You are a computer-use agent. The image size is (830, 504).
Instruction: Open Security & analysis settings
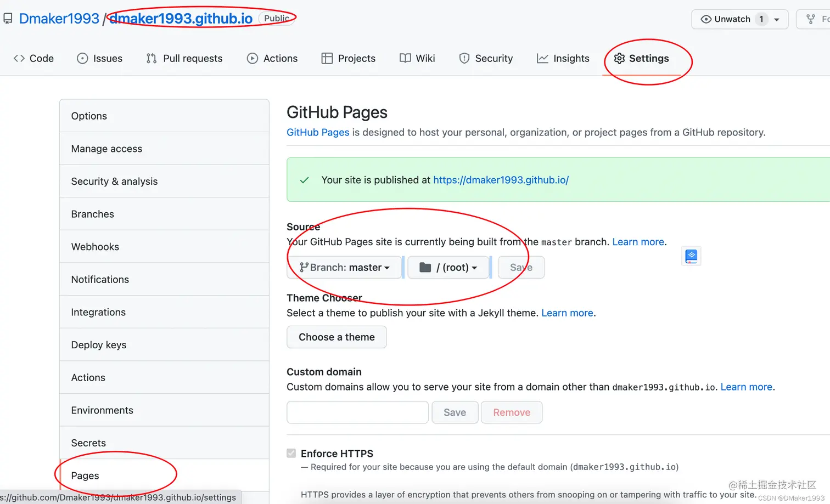point(164,181)
